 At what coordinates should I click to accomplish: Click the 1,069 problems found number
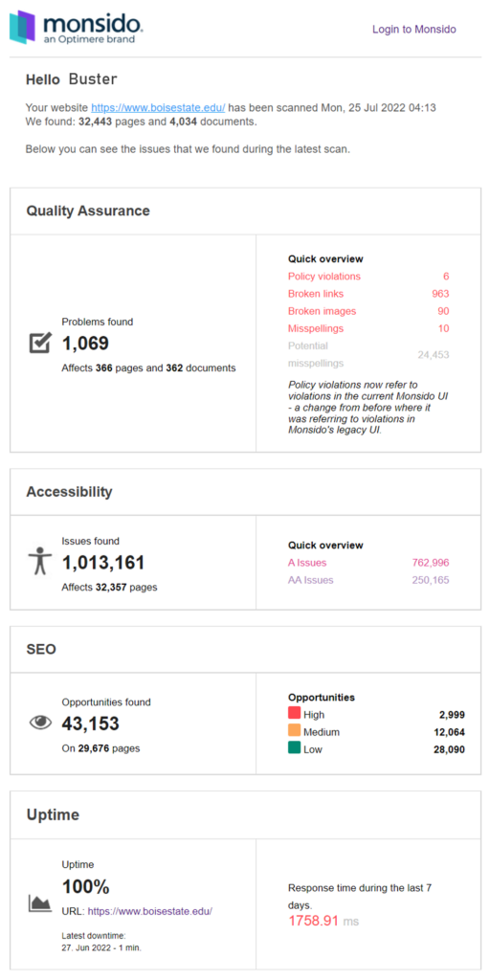point(85,344)
